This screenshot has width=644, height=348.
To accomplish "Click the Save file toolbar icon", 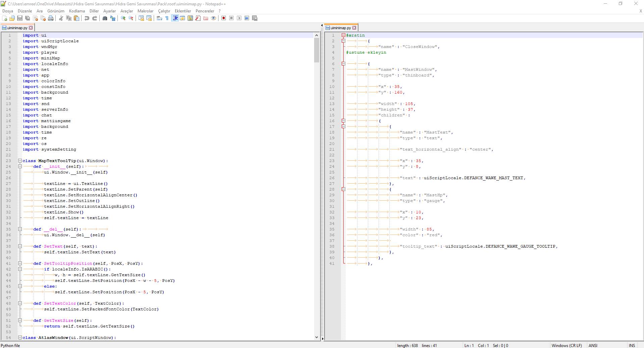I will click(x=20, y=18).
